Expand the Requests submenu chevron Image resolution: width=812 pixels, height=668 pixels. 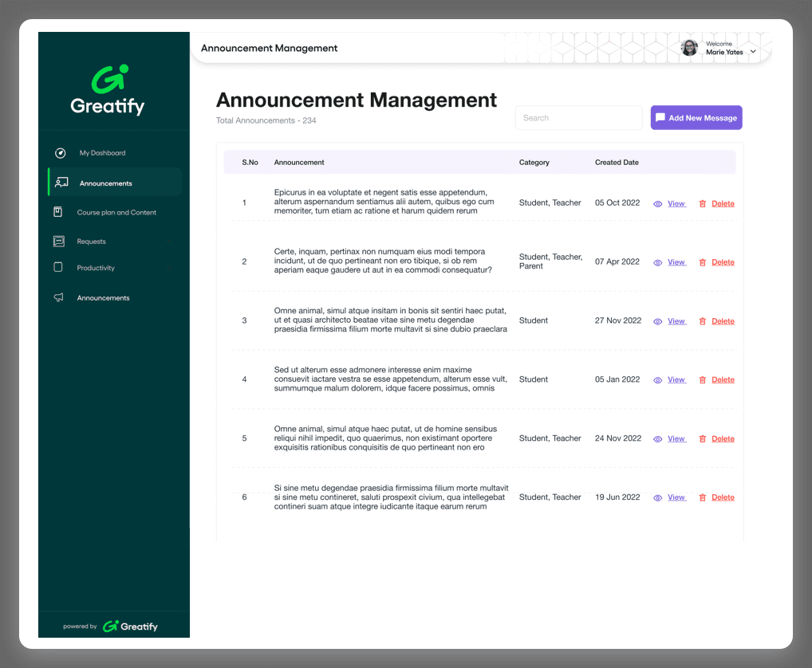(169, 242)
